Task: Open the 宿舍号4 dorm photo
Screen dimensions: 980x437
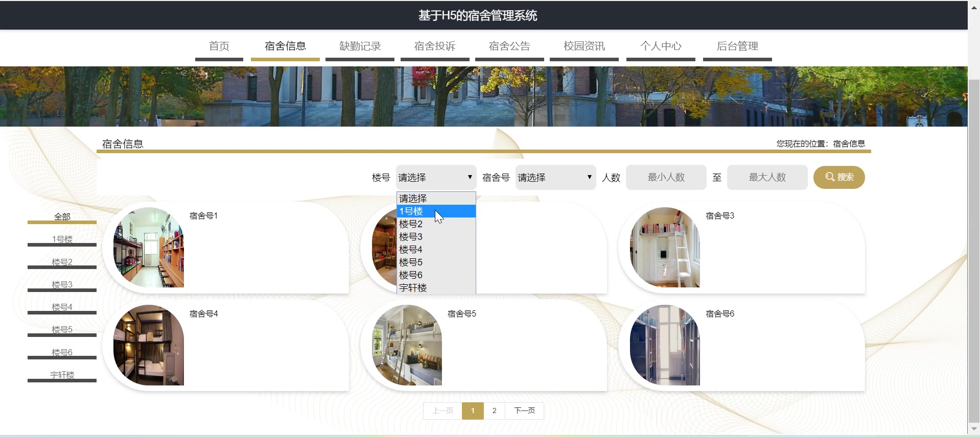Action: point(149,345)
